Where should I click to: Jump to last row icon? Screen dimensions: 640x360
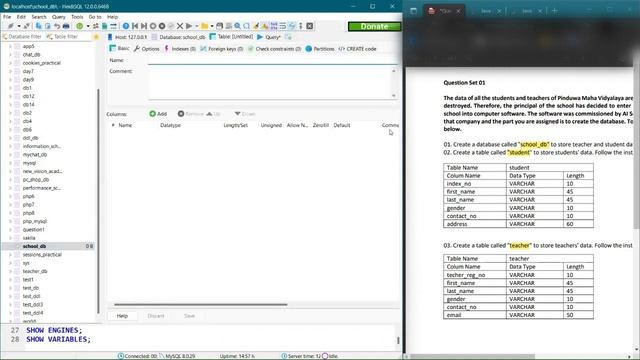coord(144,26)
